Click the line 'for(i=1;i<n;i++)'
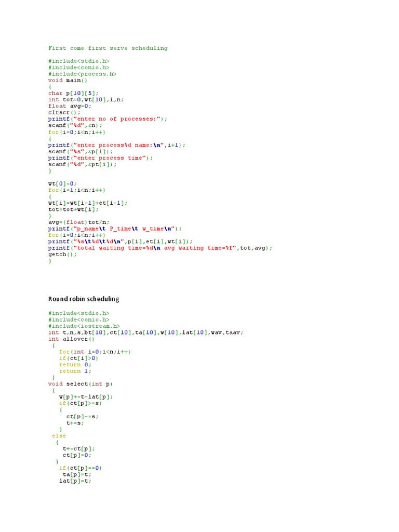 pos(77,190)
